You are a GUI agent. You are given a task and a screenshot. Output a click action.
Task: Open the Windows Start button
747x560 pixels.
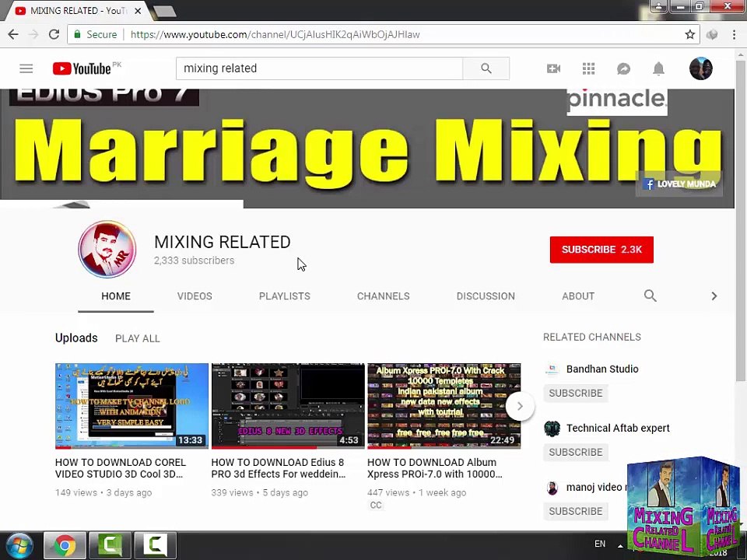(x=19, y=545)
